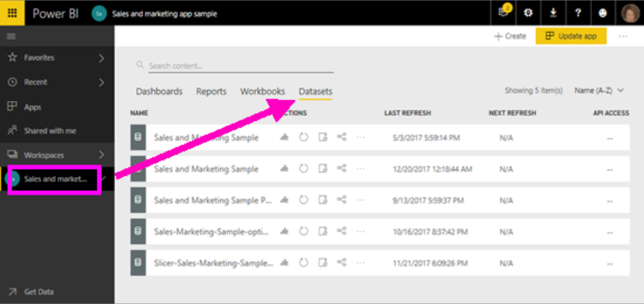The width and height of the screenshot is (644, 304).
Task: Switch to the Dashboards tab
Action: point(160,92)
